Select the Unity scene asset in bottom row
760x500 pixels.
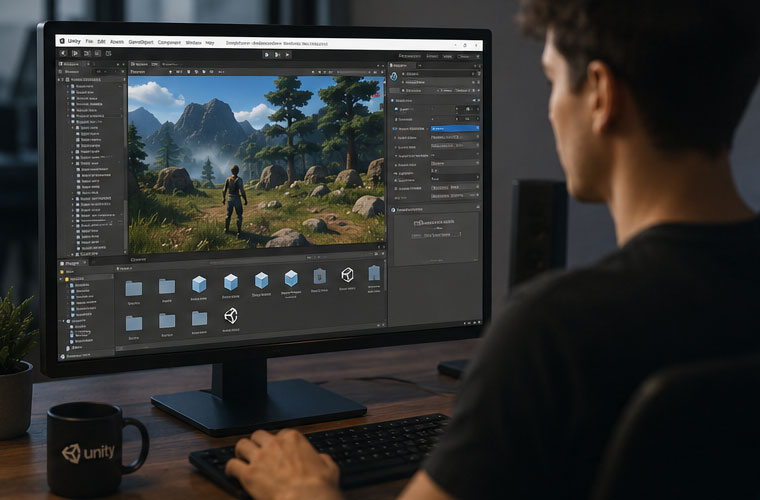point(231,316)
